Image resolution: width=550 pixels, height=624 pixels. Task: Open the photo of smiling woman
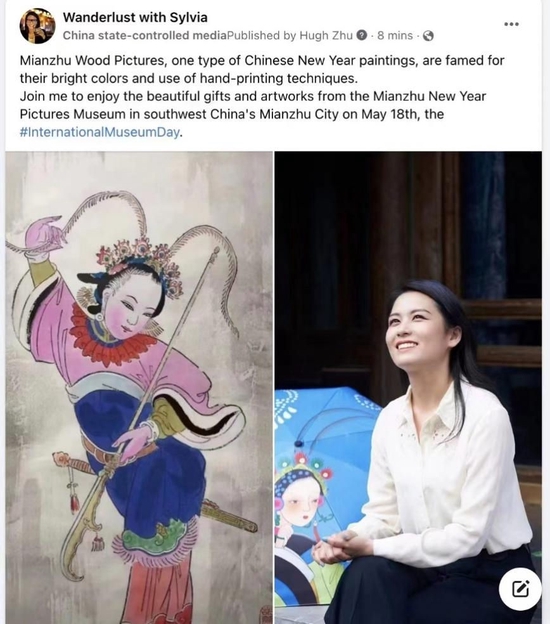tap(408, 388)
